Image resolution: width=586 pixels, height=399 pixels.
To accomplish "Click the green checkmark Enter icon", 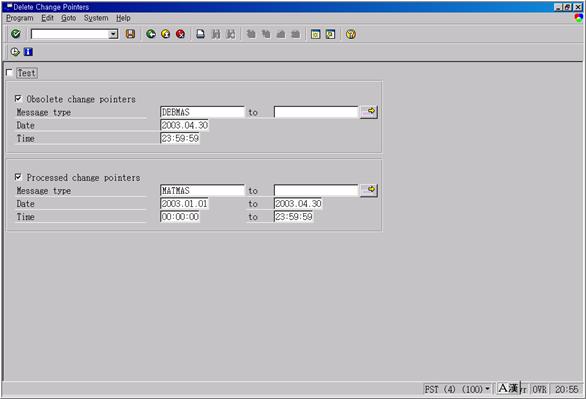I will click(x=16, y=34).
